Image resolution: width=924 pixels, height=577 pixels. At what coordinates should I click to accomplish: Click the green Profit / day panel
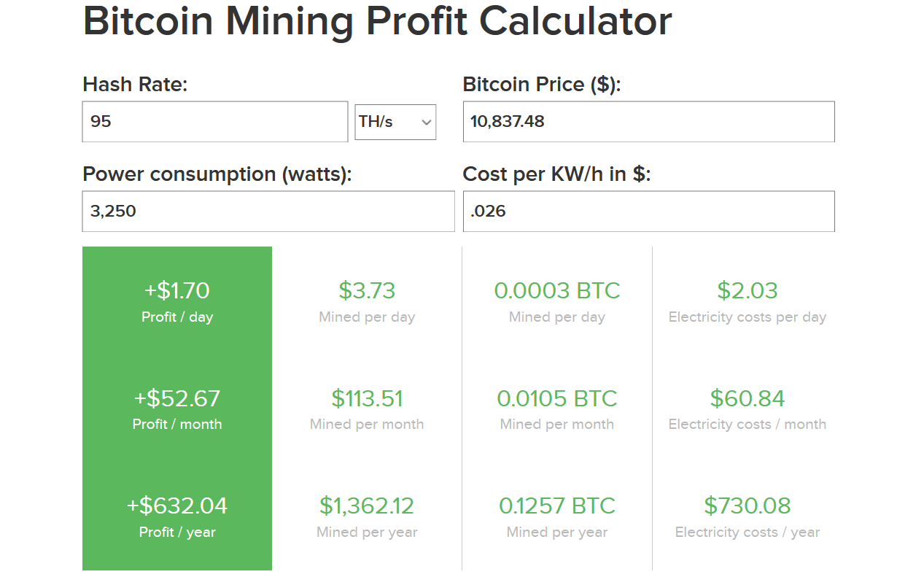(x=177, y=299)
